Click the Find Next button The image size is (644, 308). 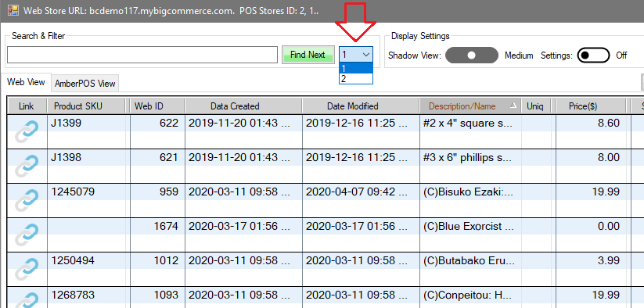click(x=308, y=55)
